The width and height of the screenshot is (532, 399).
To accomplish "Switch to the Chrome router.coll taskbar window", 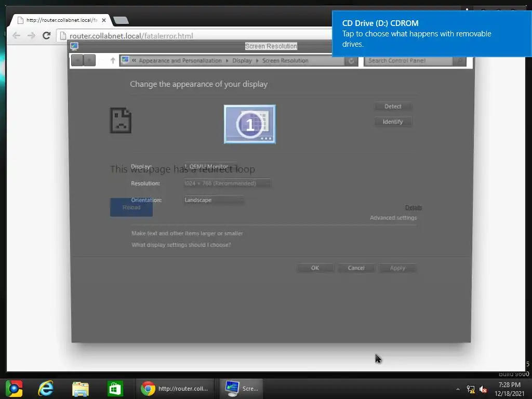I will coord(175,389).
